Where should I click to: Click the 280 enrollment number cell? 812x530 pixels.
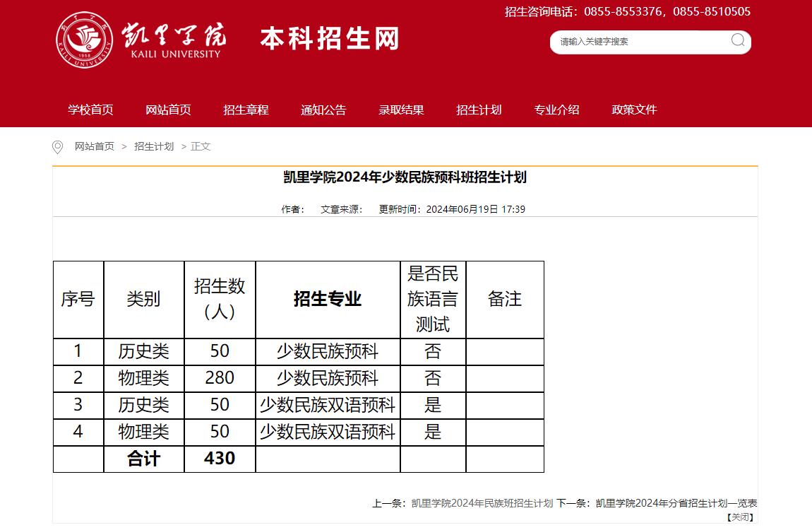click(220, 378)
